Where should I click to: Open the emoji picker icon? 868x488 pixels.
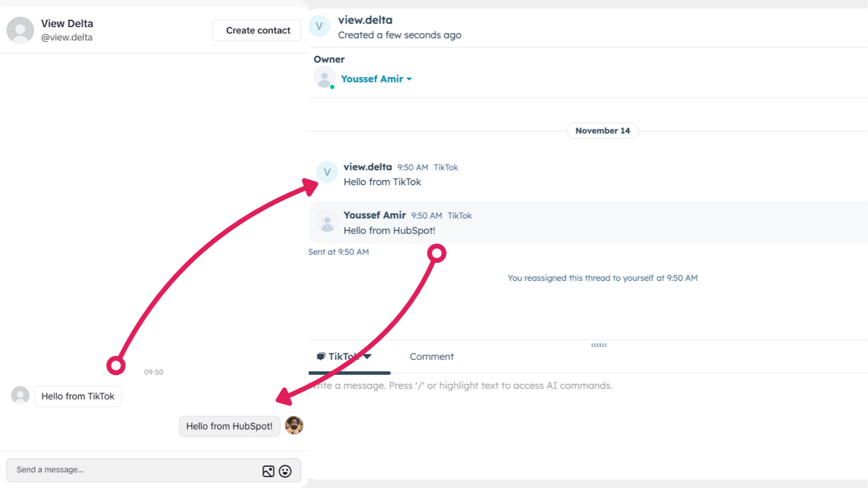tap(285, 471)
